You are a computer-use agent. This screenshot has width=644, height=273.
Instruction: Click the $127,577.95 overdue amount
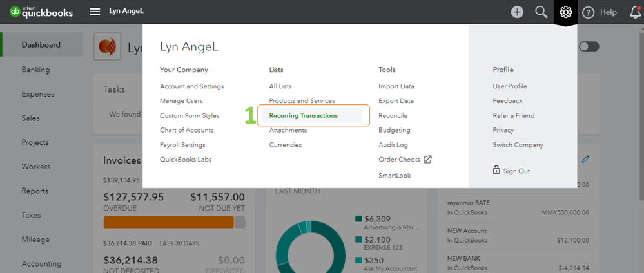click(133, 198)
